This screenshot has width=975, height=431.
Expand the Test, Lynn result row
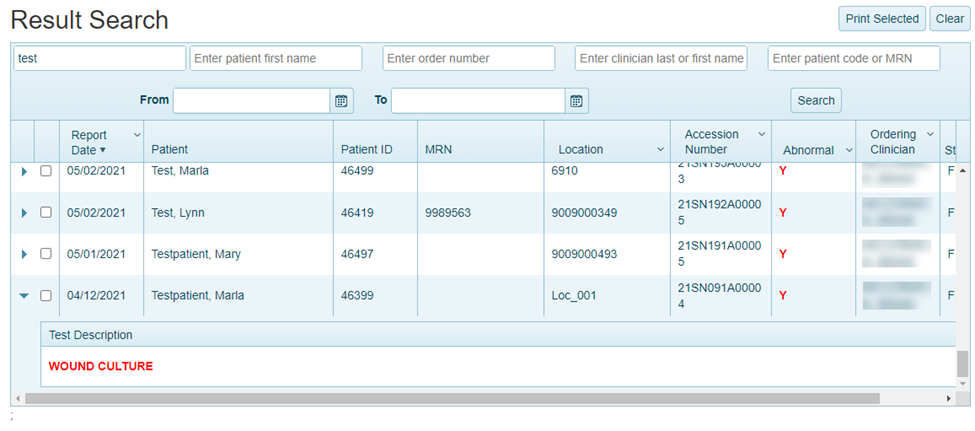click(24, 213)
